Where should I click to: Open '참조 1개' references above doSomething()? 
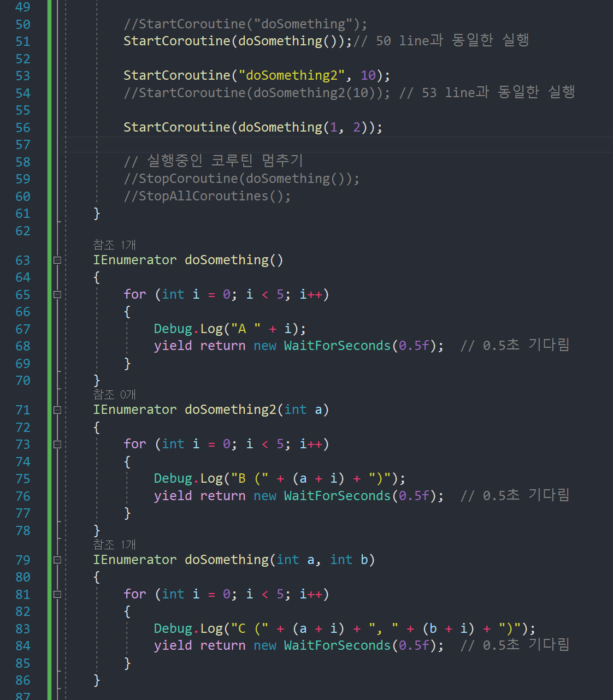114,245
